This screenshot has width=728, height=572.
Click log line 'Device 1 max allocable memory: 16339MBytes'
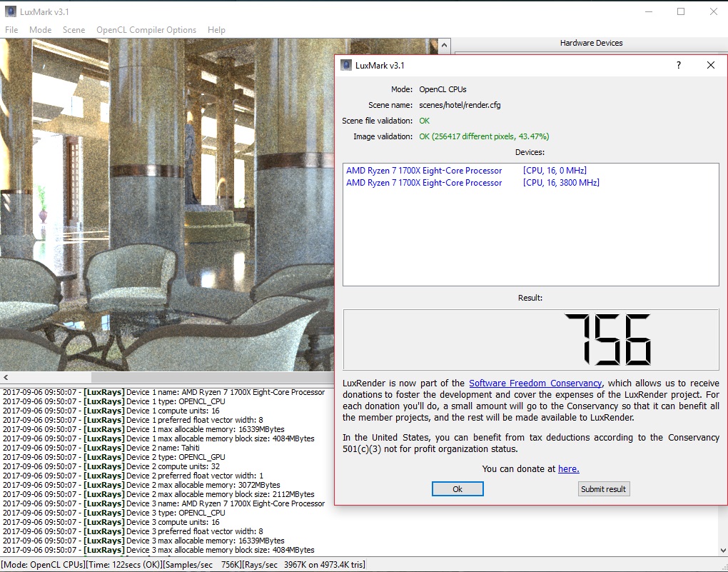[143, 429]
